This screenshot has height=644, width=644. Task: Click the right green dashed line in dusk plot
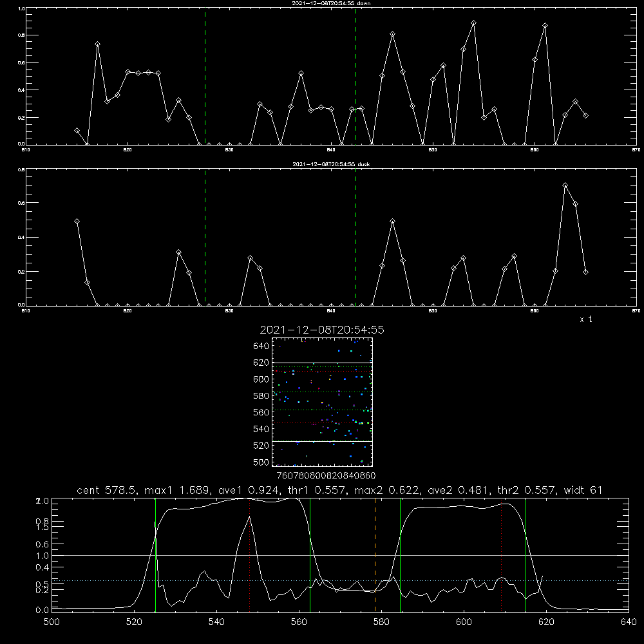355,237
